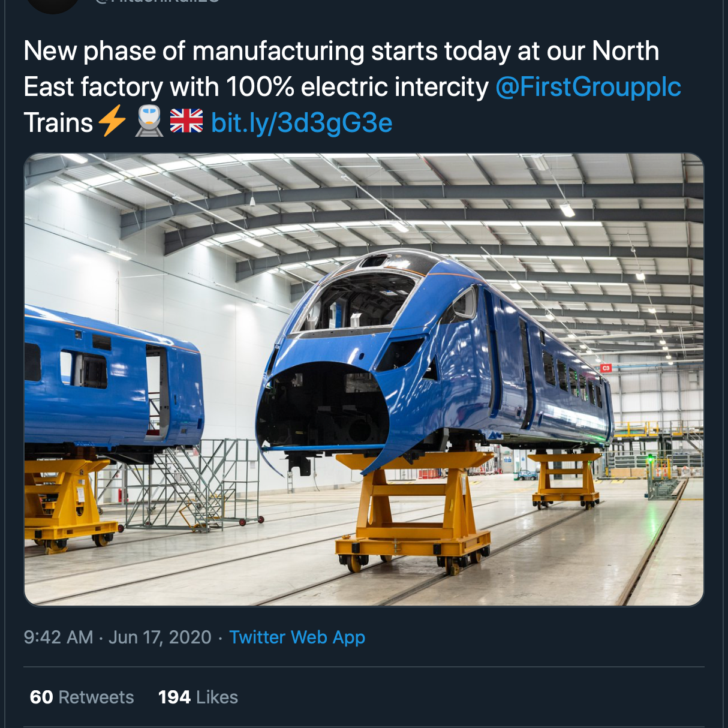Open the @FirstGroupplc mention link
This screenshot has height=728, width=728.
(x=588, y=87)
